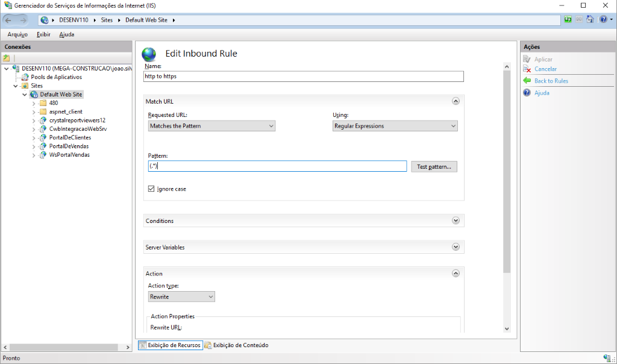Expand the Conditions section

(x=456, y=221)
